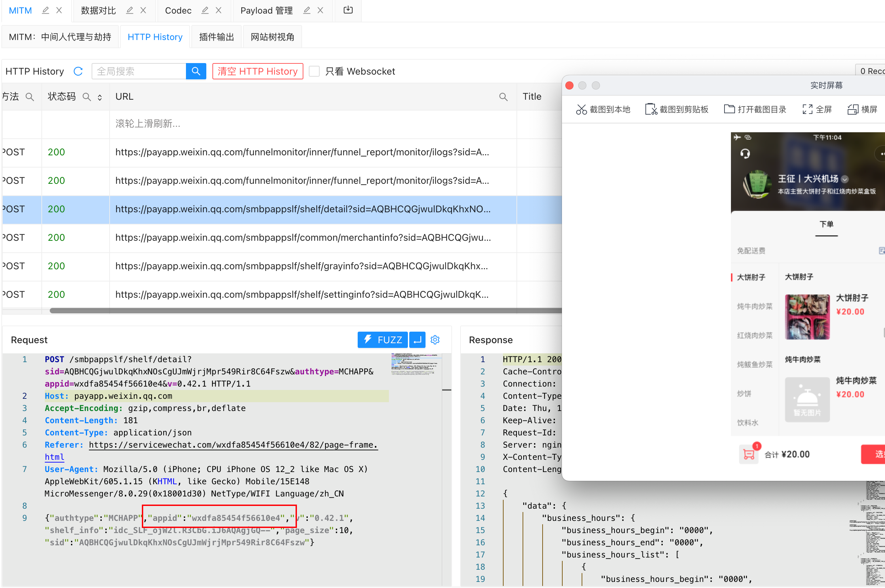Tap the 大饼肘子 dish photo
885x588 pixels.
(807, 317)
